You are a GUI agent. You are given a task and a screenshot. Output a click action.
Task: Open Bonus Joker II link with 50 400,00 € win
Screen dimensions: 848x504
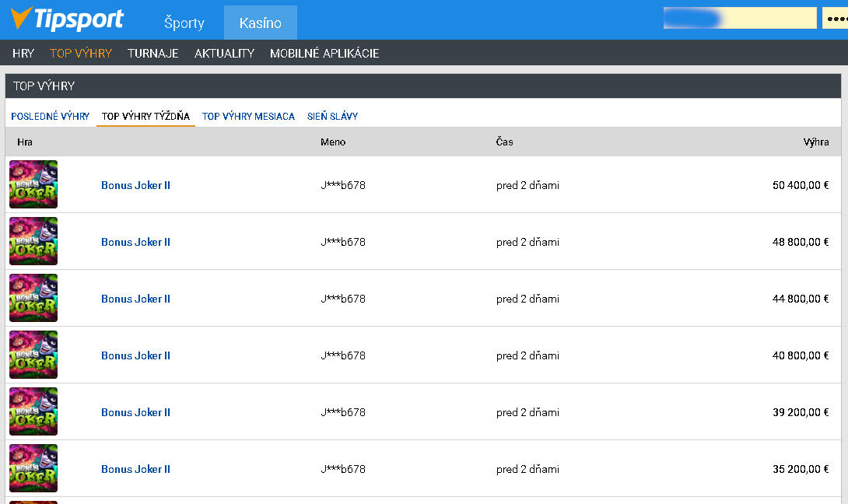point(135,185)
